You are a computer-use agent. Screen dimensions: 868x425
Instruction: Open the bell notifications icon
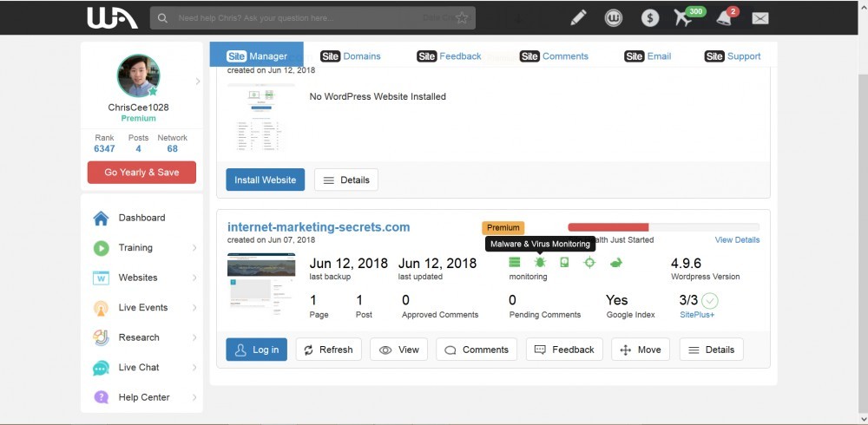(x=724, y=18)
